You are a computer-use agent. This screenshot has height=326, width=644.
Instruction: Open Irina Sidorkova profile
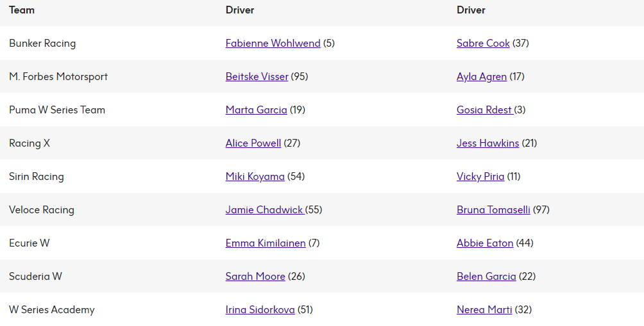[x=260, y=309]
